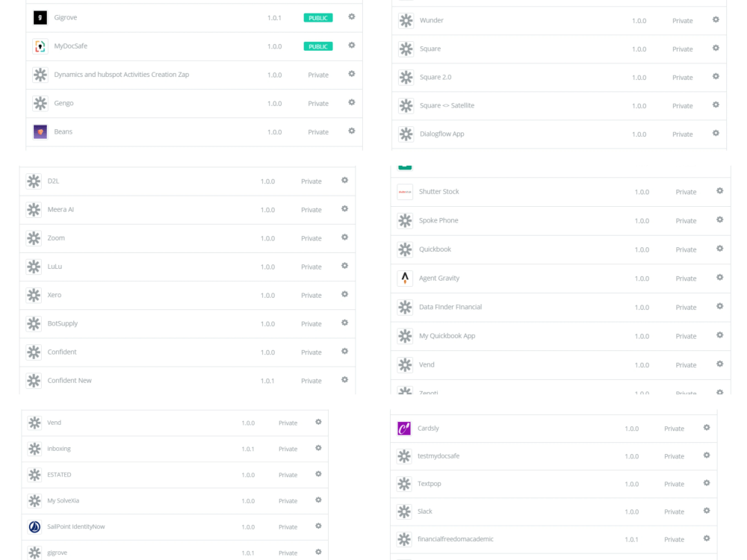
Task: Click the Dialogflow App gear icon
Action: point(716,134)
